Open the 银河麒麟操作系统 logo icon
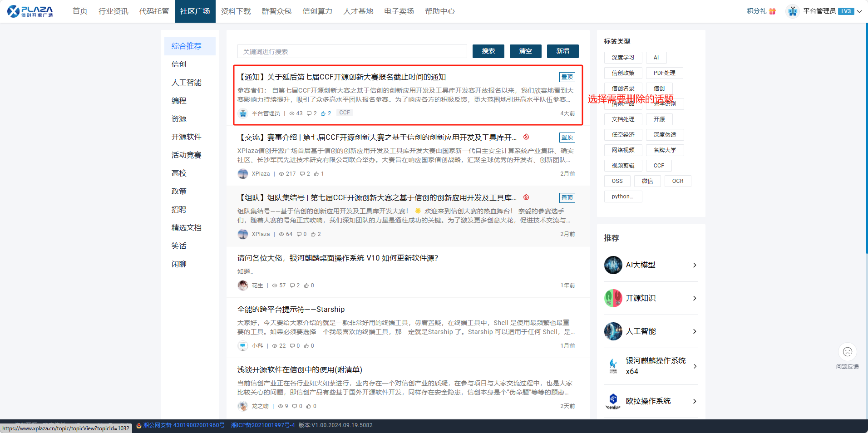This screenshot has width=868, height=433. [x=613, y=366]
